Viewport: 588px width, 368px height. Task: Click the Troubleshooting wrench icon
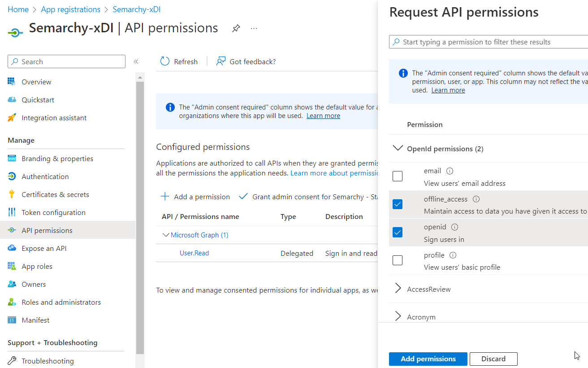point(12,361)
